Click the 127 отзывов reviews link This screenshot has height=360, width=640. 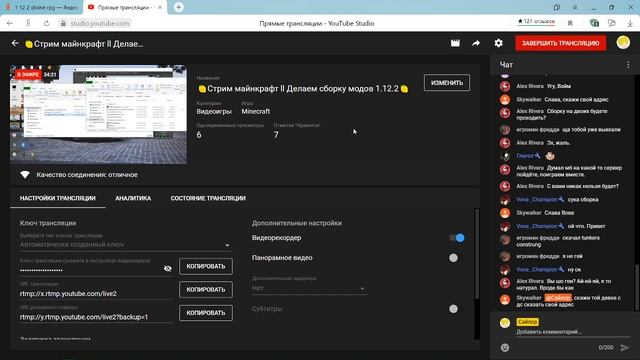tap(536, 21)
